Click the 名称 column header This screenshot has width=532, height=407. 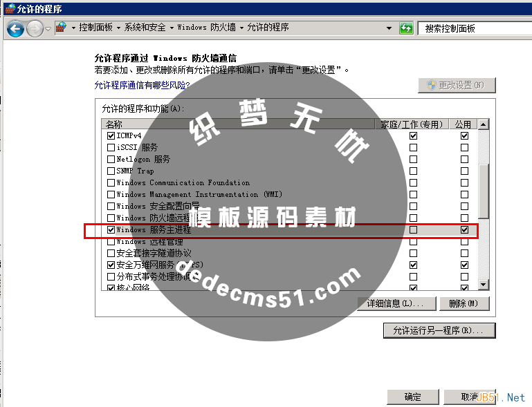point(238,124)
